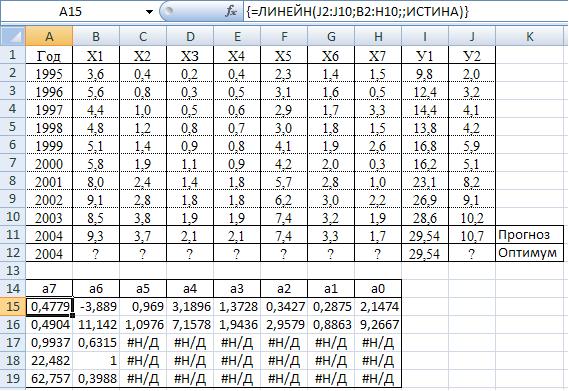The image size is (569, 391).
Task: Click cell 0,3988
Action: [96, 379]
